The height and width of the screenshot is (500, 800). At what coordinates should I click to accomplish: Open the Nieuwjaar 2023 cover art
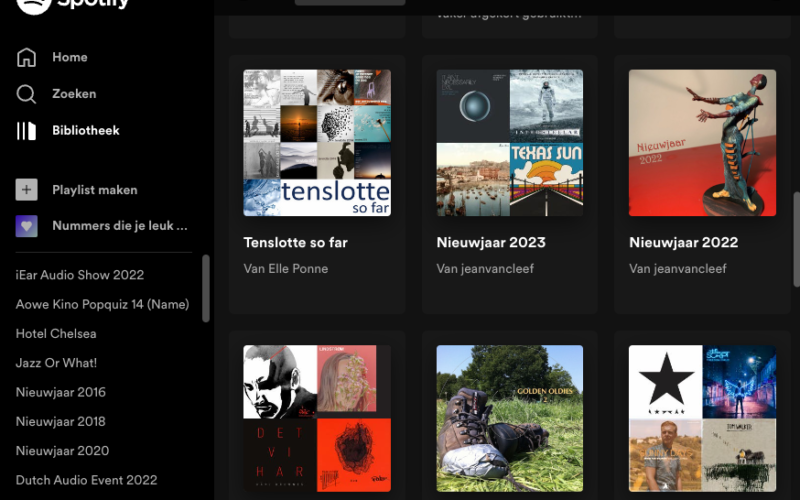(510, 143)
